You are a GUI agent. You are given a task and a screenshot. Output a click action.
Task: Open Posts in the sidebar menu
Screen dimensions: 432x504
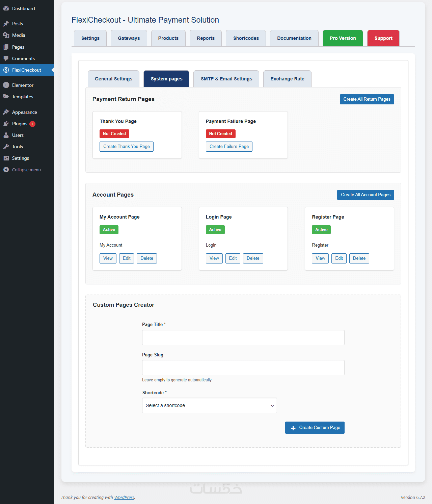point(27,24)
